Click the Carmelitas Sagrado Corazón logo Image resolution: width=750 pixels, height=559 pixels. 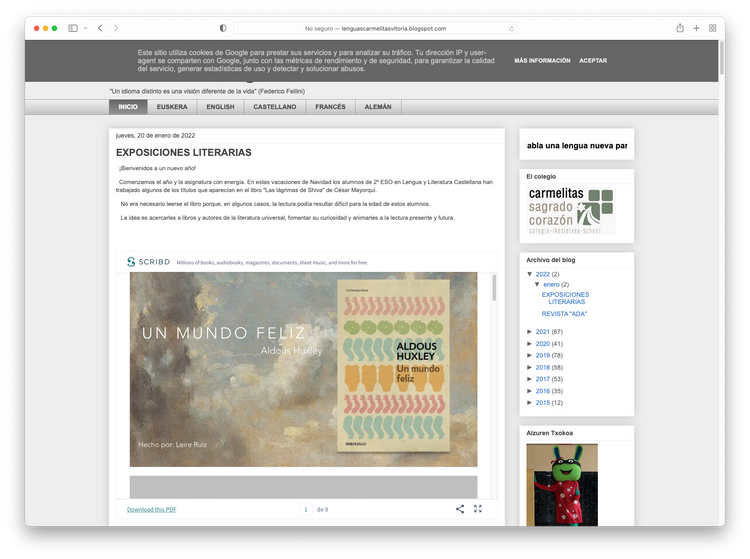pyautogui.click(x=571, y=211)
